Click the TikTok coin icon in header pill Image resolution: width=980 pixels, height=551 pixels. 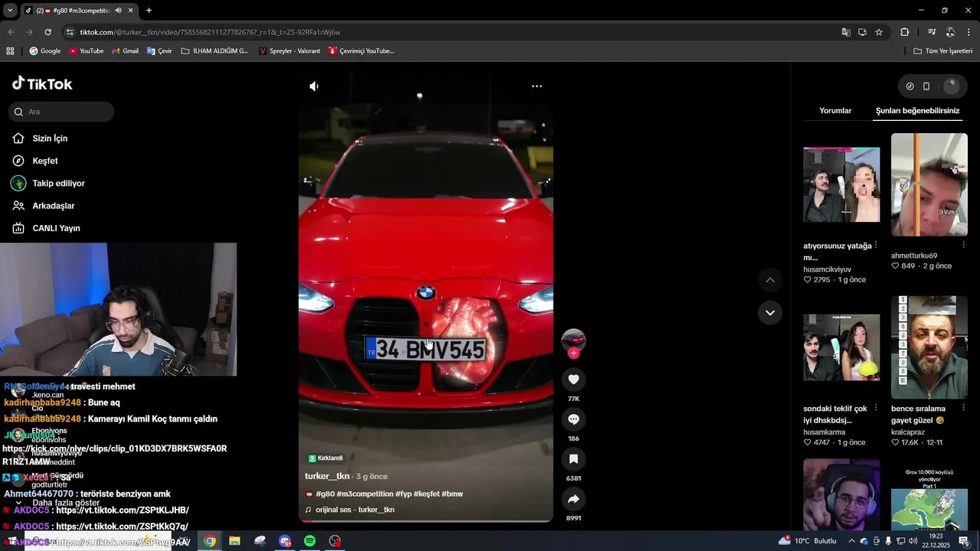pyautogui.click(x=910, y=86)
